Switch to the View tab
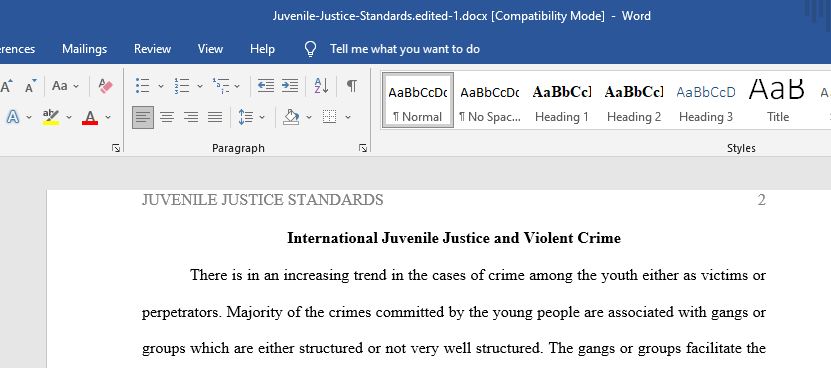The width and height of the screenshot is (831, 368). (210, 49)
